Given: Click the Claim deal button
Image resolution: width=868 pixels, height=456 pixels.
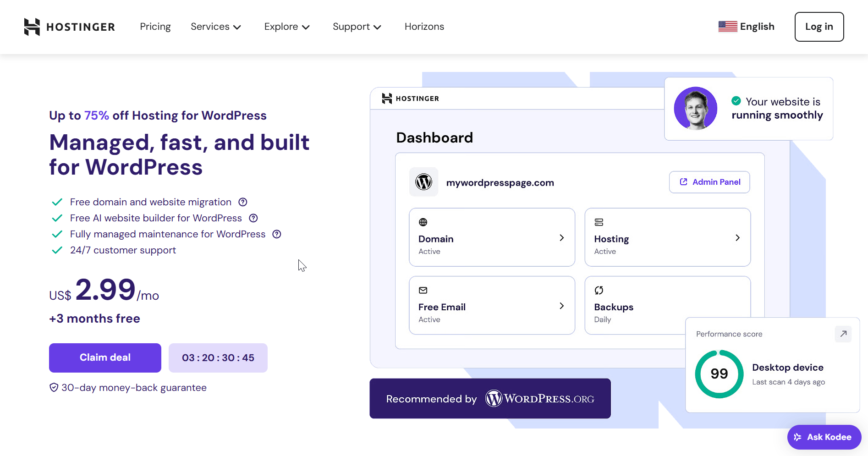Looking at the screenshot, I should [x=105, y=357].
